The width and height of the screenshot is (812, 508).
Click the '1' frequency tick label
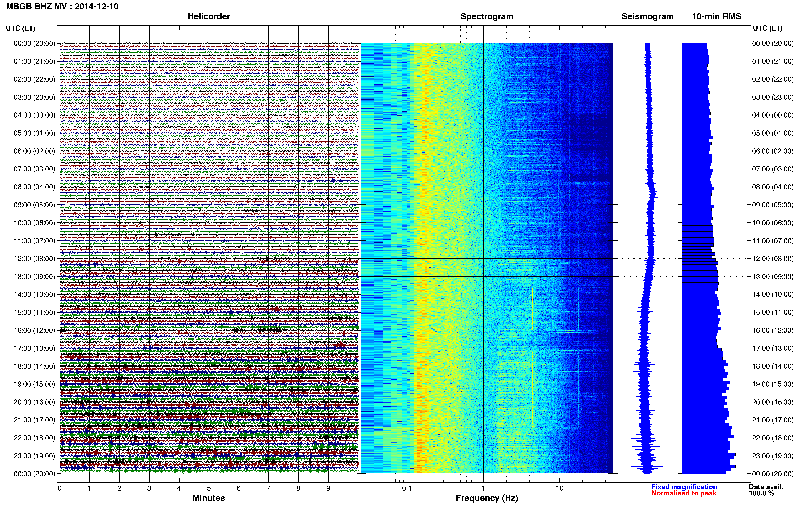tap(483, 488)
